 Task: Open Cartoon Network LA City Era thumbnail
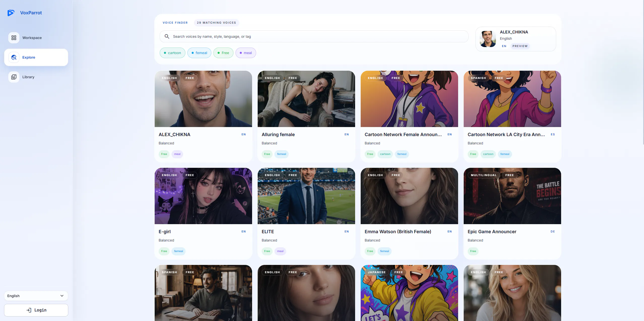click(512, 99)
